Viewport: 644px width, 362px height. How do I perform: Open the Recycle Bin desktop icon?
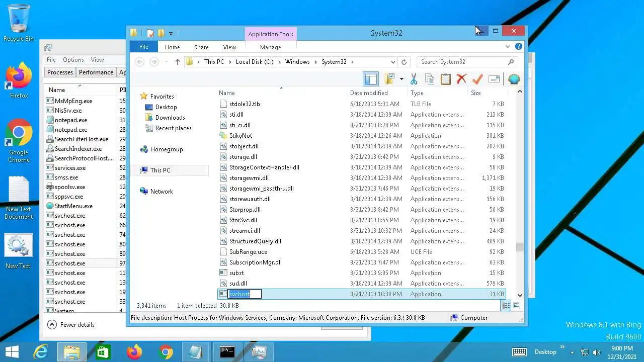(19, 23)
